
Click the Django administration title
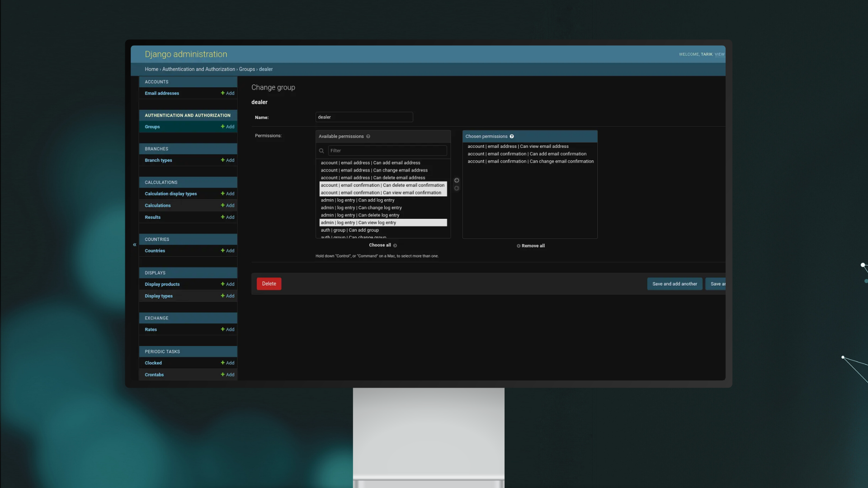(x=186, y=54)
